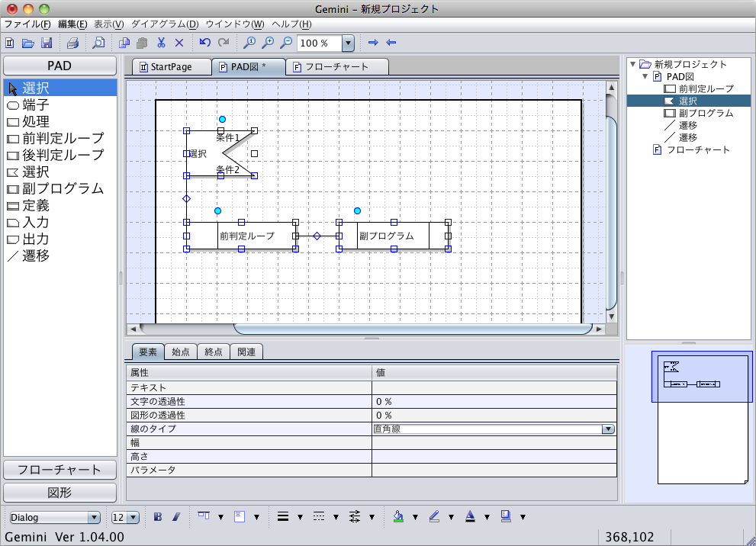Click the fill color bucket icon
Image resolution: width=756 pixels, height=546 pixels.
pos(398,516)
